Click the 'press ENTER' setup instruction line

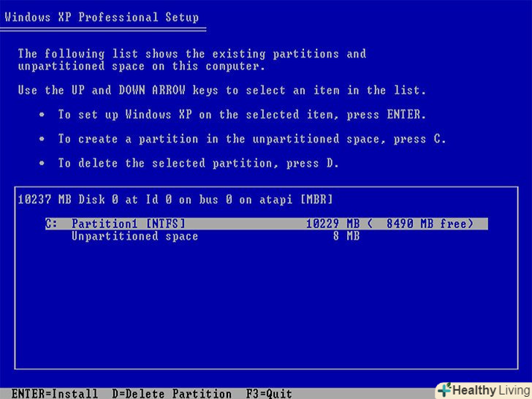pyautogui.click(x=242, y=115)
